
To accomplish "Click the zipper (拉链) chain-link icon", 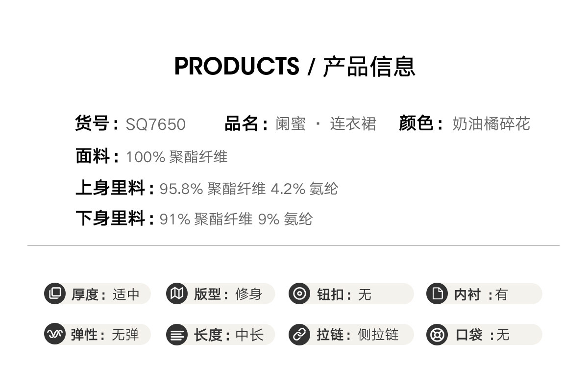I will click(x=299, y=335).
